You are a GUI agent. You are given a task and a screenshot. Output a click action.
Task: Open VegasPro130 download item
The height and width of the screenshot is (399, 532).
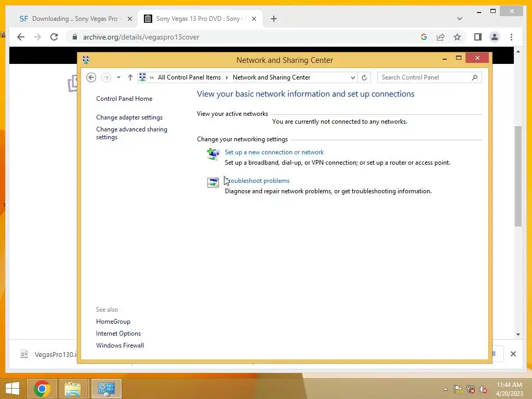pos(48,354)
